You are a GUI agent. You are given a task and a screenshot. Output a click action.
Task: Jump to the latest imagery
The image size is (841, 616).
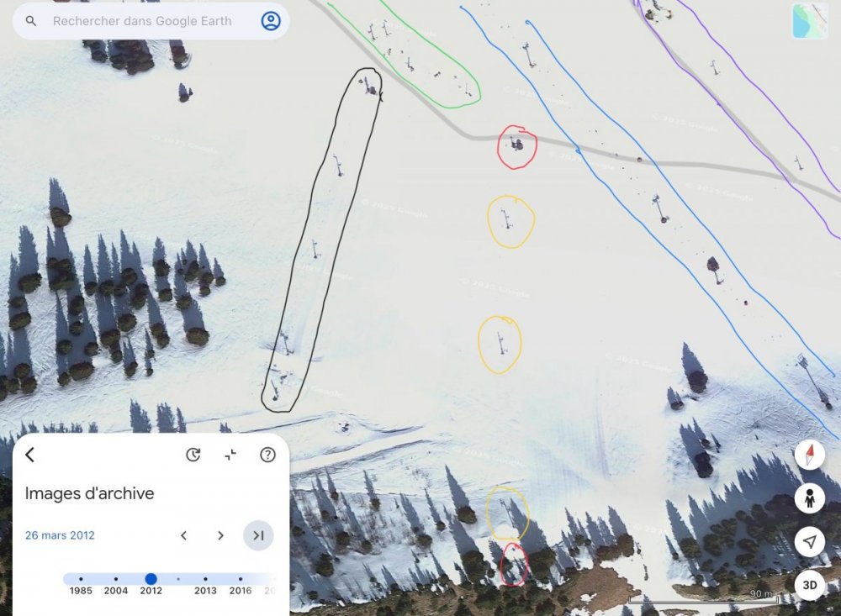[x=258, y=535]
